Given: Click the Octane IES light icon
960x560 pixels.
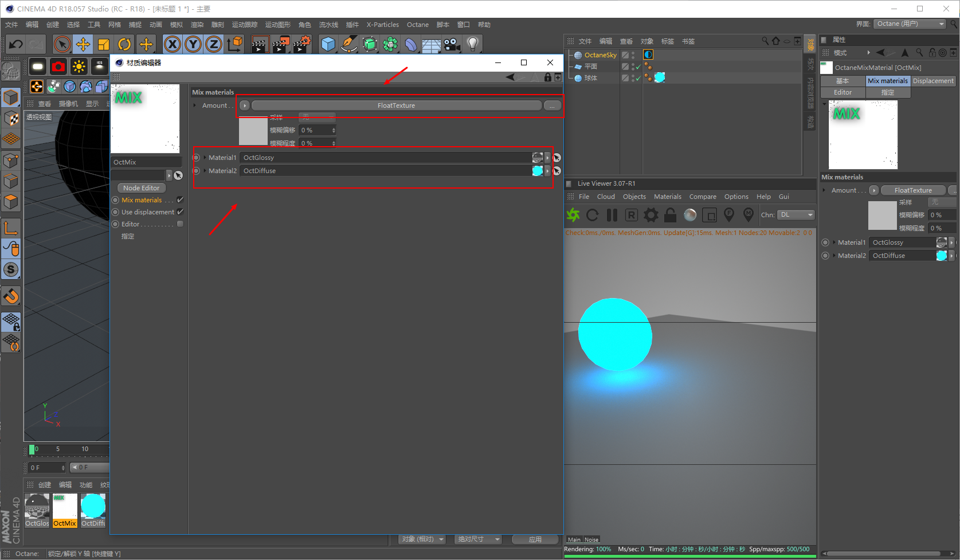Looking at the screenshot, I should click(x=100, y=67).
